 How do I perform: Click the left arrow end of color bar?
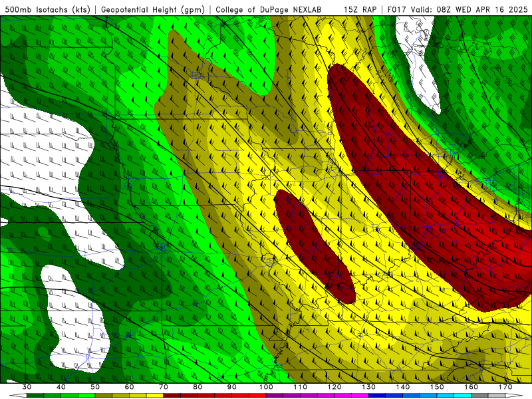(19, 396)
